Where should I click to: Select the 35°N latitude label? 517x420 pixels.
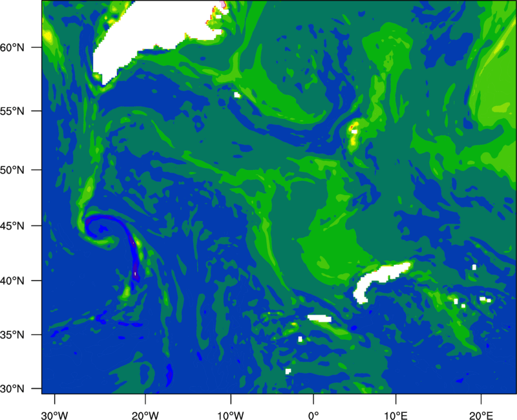pos(12,335)
